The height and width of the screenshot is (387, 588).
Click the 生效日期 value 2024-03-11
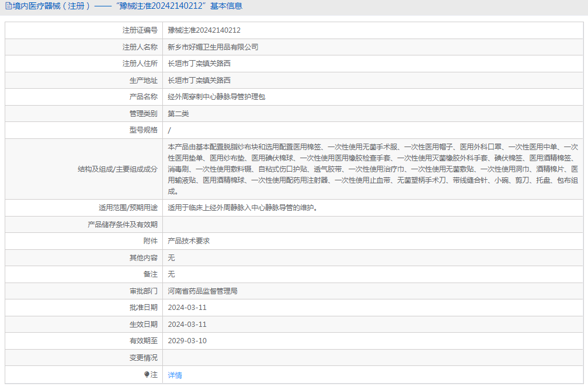[x=187, y=325]
